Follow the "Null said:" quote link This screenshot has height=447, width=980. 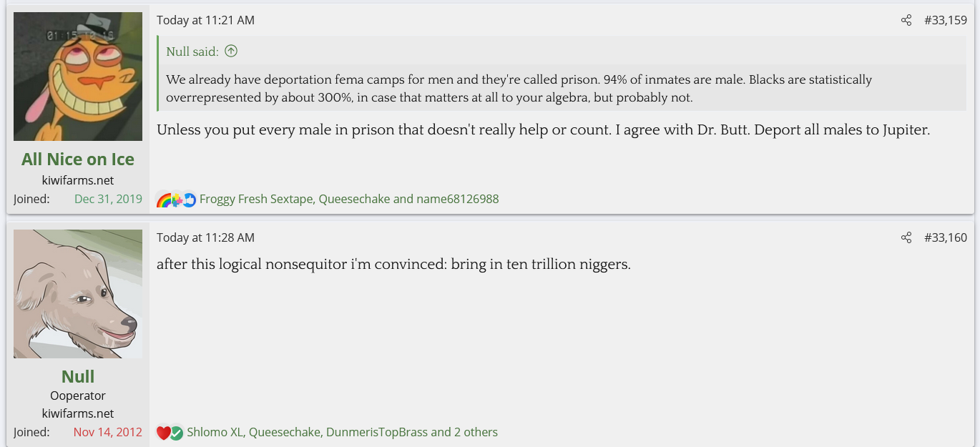[192, 51]
